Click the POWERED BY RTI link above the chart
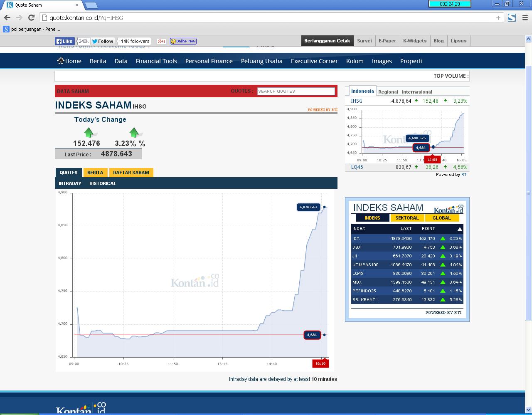The height and width of the screenshot is (415, 532). click(x=323, y=110)
